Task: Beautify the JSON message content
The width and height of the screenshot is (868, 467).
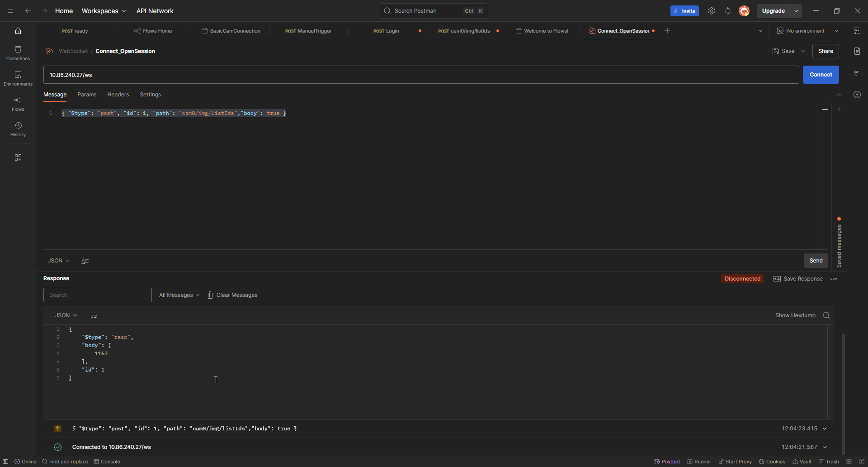Action: tap(85, 261)
